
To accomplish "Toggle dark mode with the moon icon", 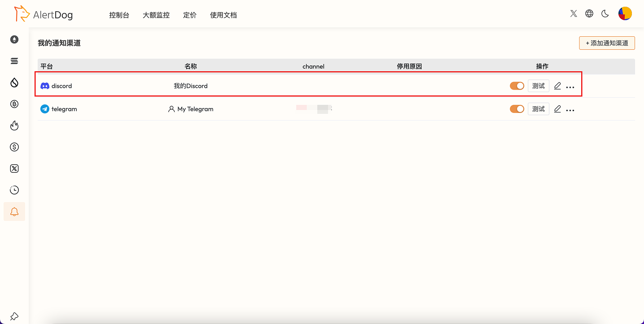I will coord(605,13).
